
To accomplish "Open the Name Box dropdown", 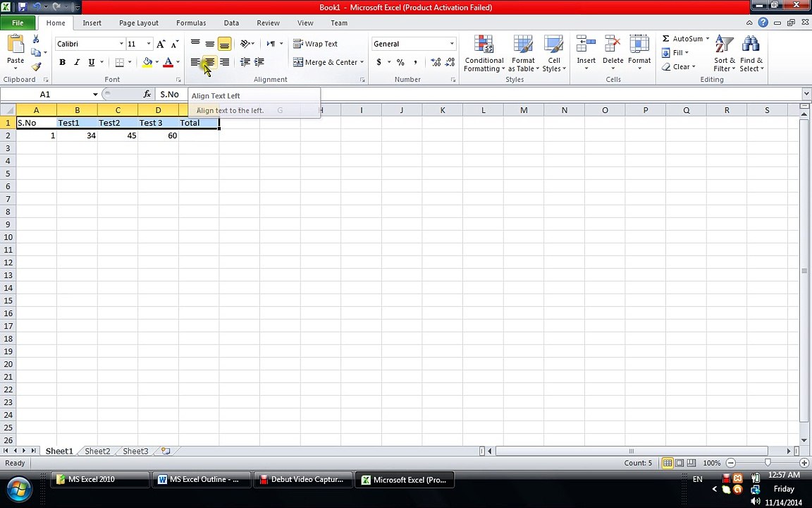I will point(95,95).
